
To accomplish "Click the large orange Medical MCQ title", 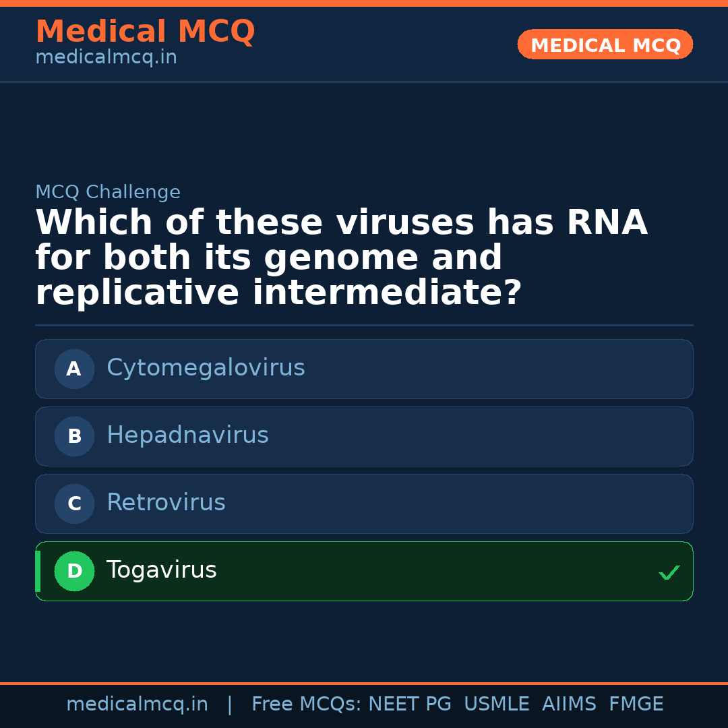I will 145,32.
